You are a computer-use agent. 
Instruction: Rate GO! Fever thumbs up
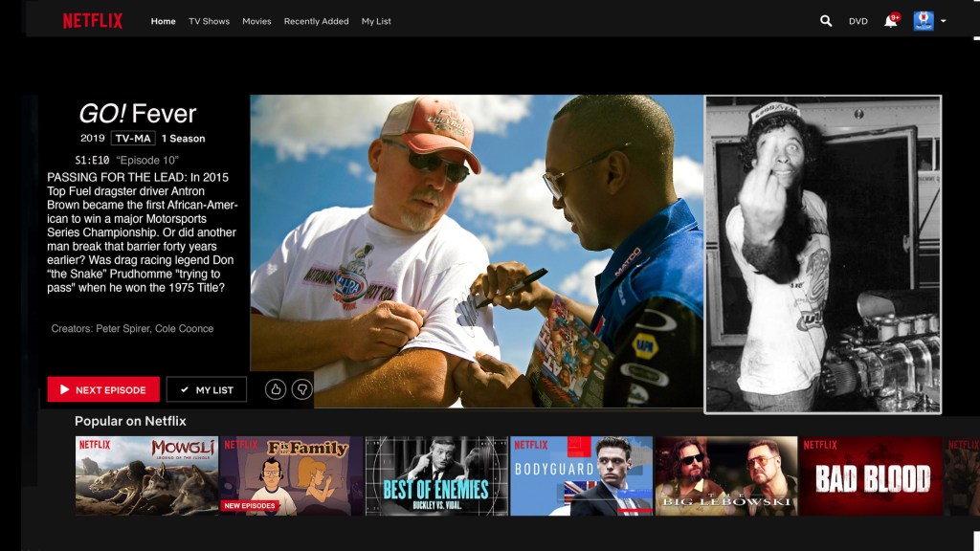[276, 389]
